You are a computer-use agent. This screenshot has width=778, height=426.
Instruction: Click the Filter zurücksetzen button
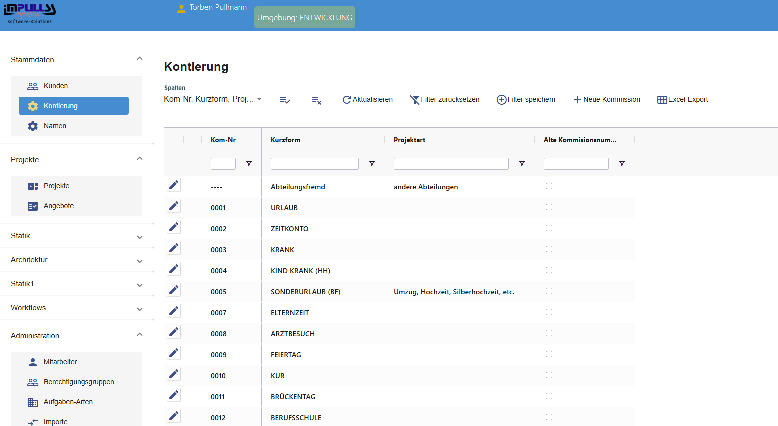pos(446,100)
